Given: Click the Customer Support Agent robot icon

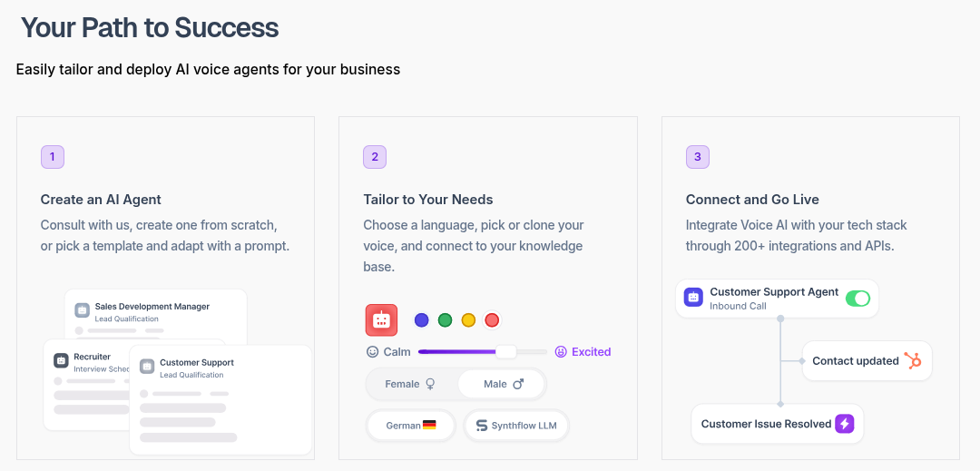Looking at the screenshot, I should (693, 298).
